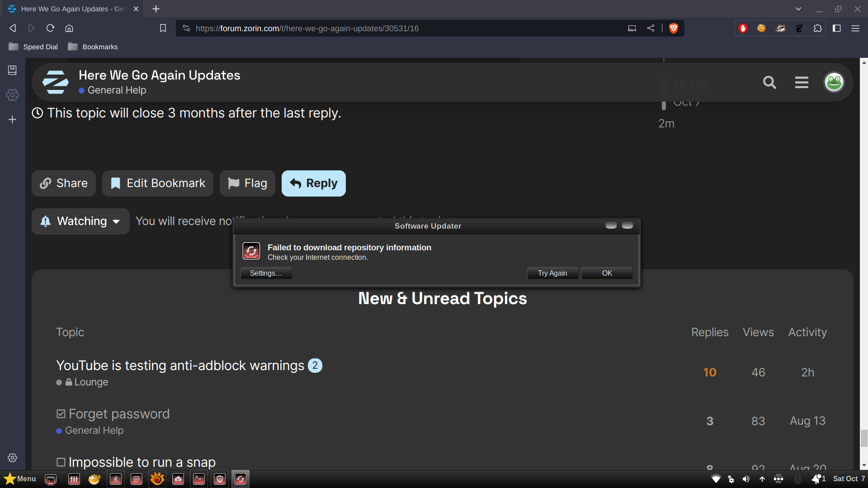
Task: Open Brave Shields lion icon
Action: click(674, 28)
